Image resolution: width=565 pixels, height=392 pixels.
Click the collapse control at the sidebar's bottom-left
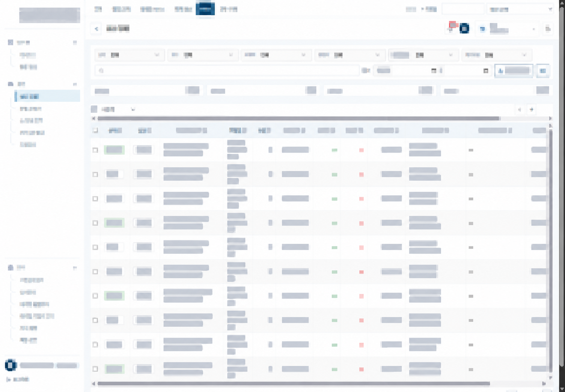coord(18,380)
